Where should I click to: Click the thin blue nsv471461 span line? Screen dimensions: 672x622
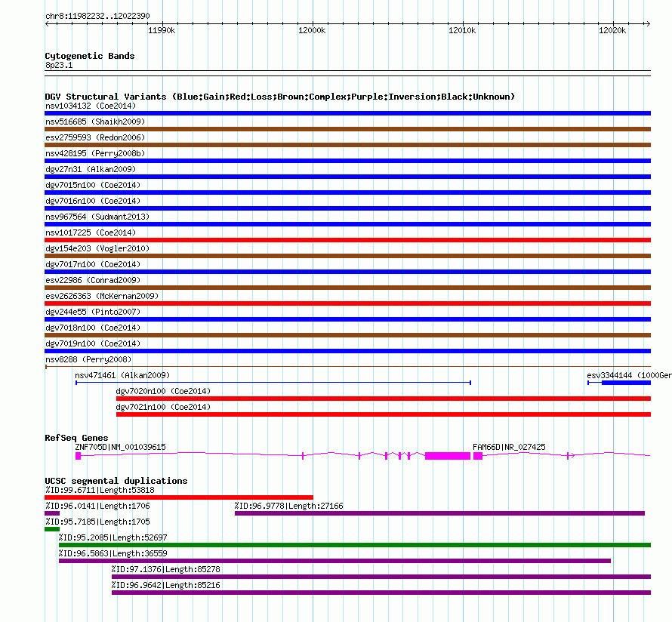(x=273, y=383)
